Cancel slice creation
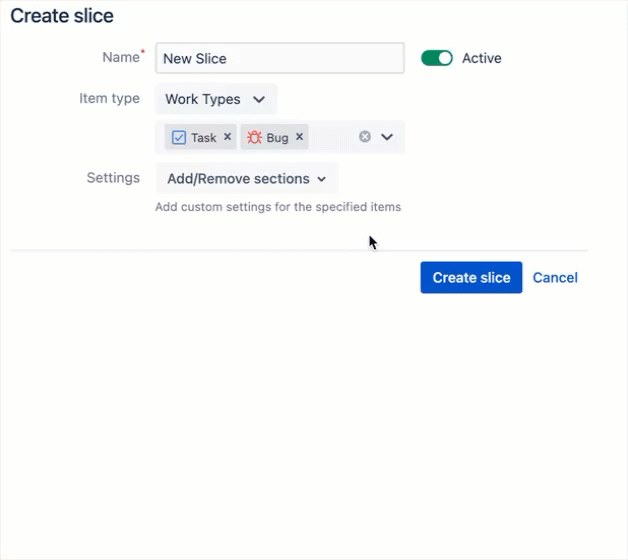This screenshot has width=628, height=560. pyautogui.click(x=555, y=278)
